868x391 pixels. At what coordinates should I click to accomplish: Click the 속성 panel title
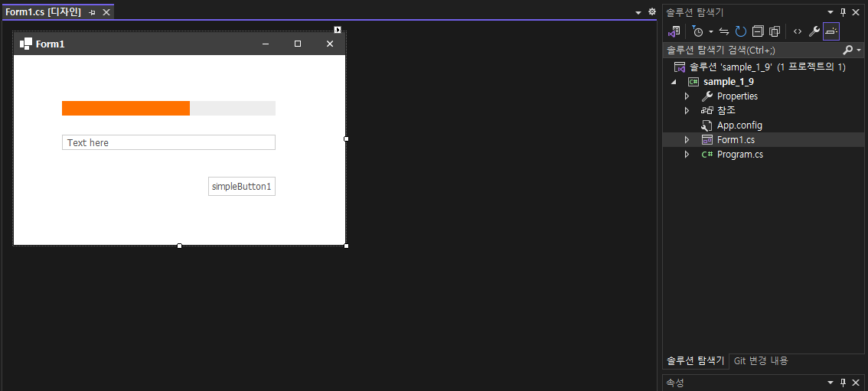pos(675,383)
